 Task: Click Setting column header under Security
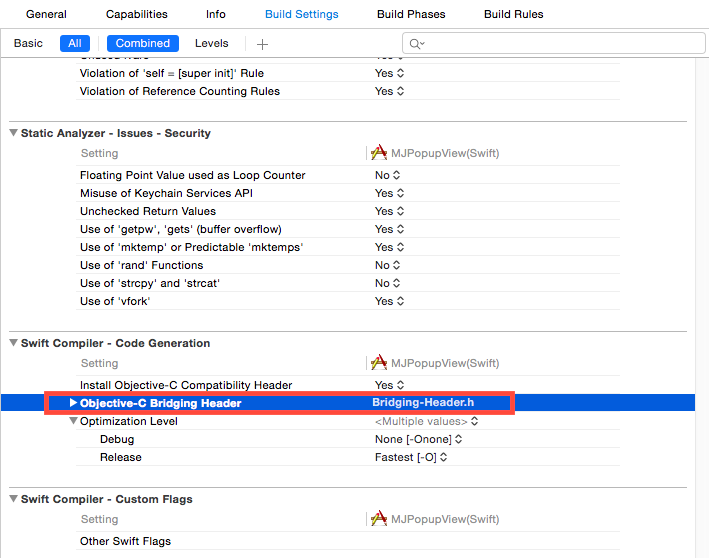[99, 153]
